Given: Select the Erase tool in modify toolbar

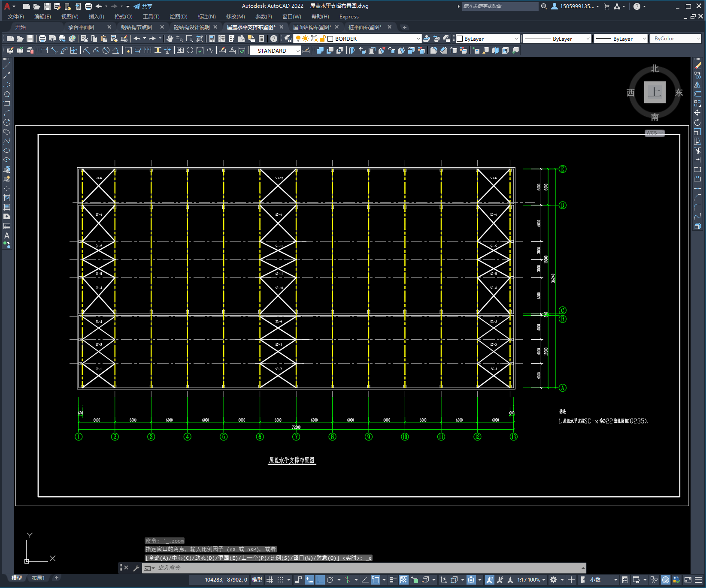Looking at the screenshot, I should (x=697, y=66).
